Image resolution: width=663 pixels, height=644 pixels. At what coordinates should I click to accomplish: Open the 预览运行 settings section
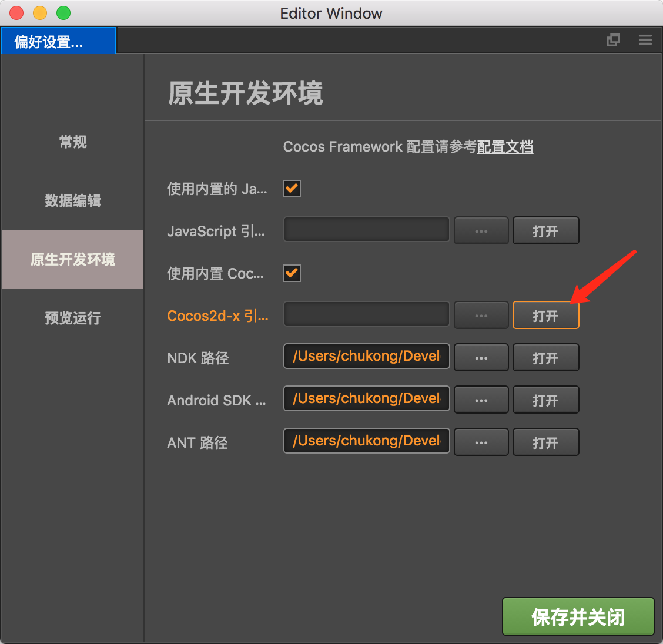(73, 318)
